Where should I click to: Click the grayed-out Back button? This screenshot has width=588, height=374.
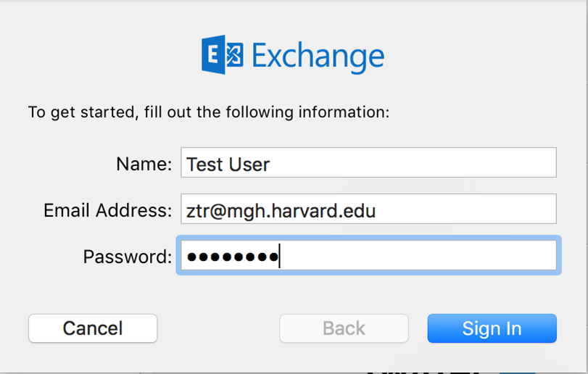[344, 328]
